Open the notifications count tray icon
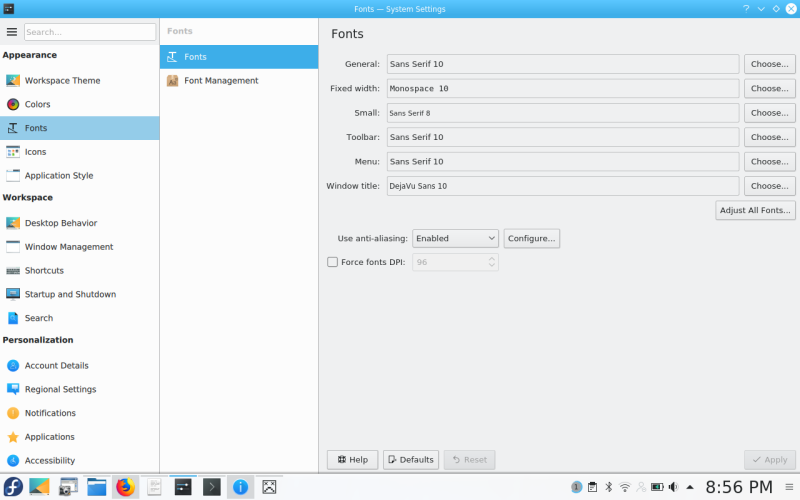800x500 pixels. pyautogui.click(x=576, y=487)
